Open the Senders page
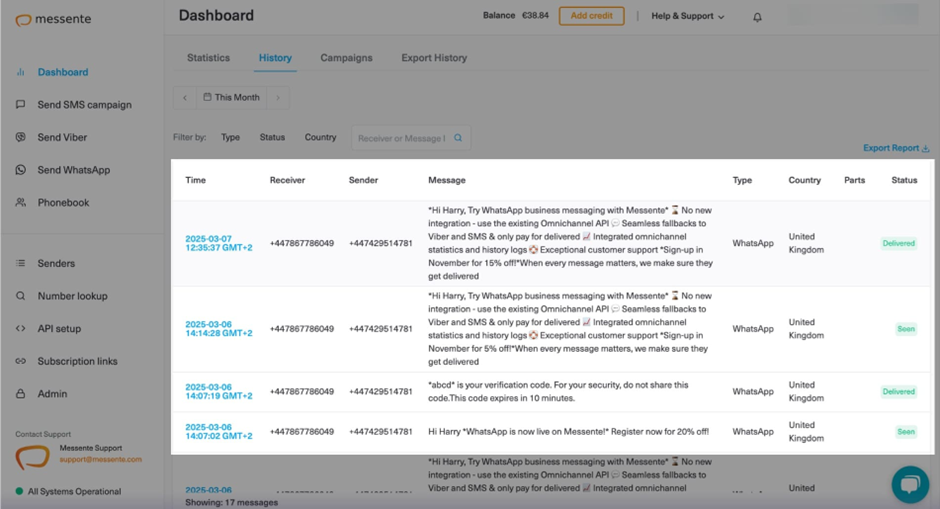This screenshot has height=509, width=940. coord(56,263)
